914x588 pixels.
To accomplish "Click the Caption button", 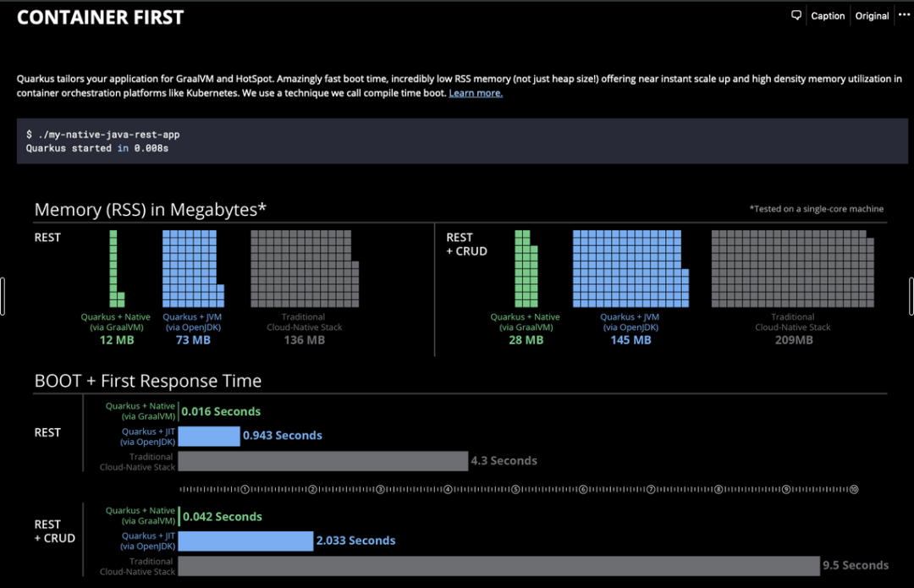I will 828,15.
